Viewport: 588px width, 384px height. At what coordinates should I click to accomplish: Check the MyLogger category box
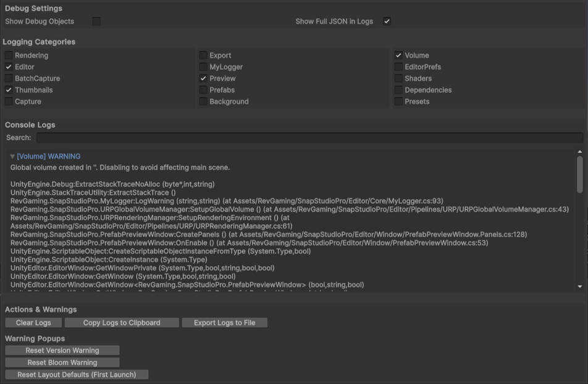click(x=203, y=67)
